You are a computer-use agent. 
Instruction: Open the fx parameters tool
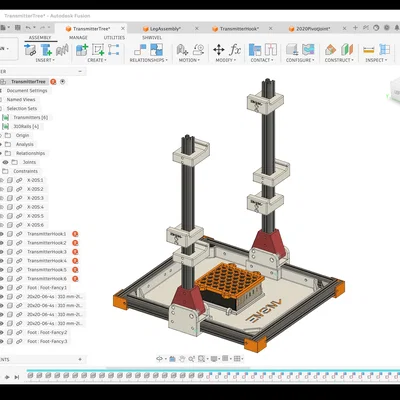coord(235,50)
